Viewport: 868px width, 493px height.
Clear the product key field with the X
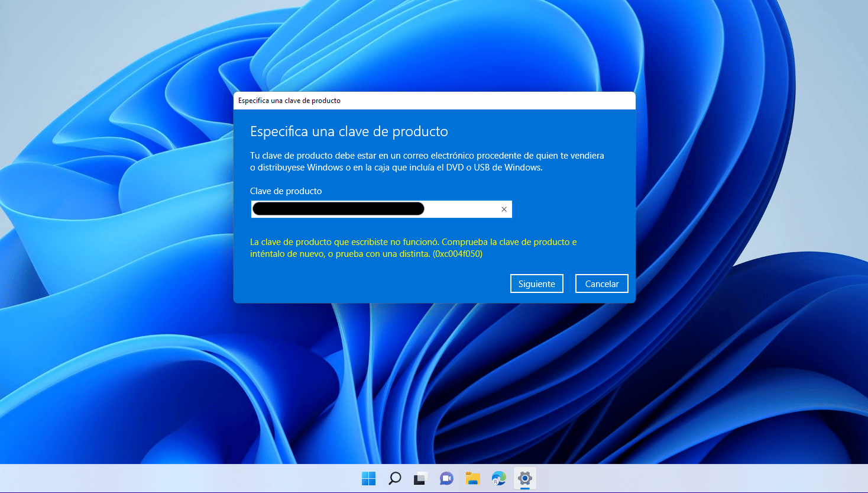[x=504, y=209]
